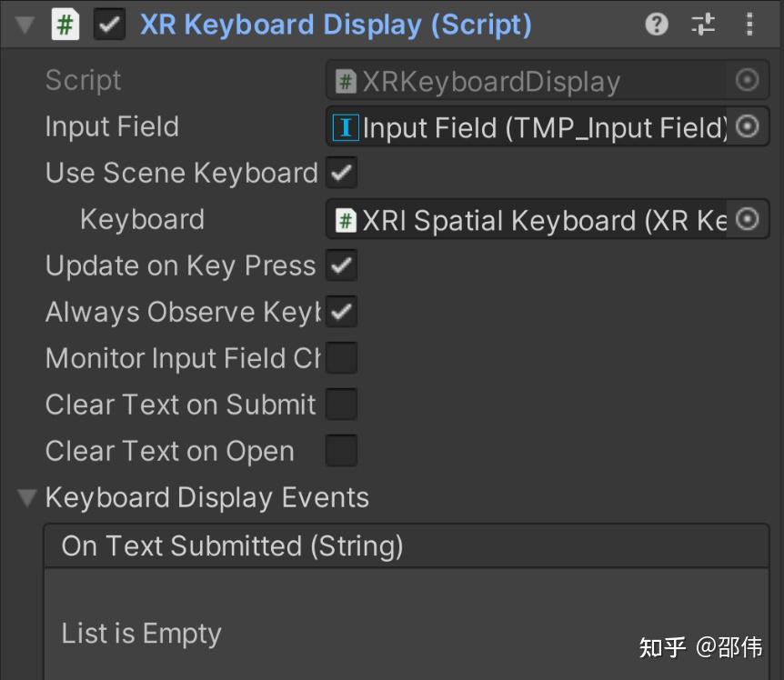Screen dimensions: 784x680
Task: Collapse the Keyboard Display Events section
Action: 29,497
